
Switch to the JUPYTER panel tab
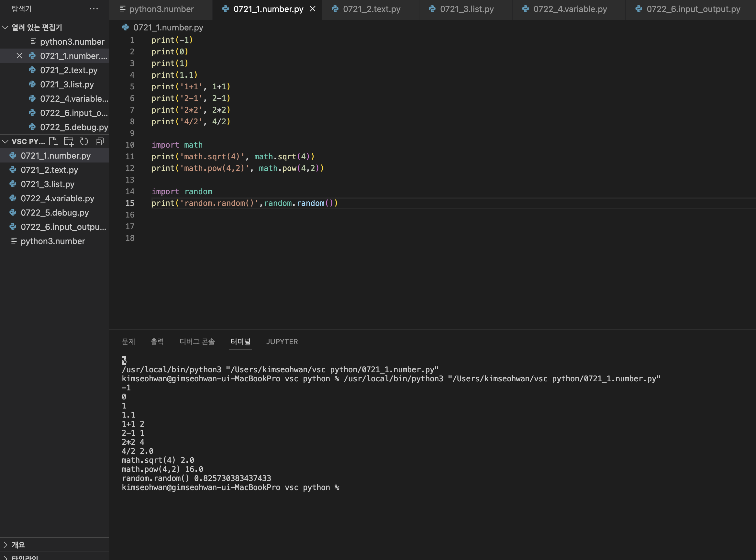click(x=282, y=342)
